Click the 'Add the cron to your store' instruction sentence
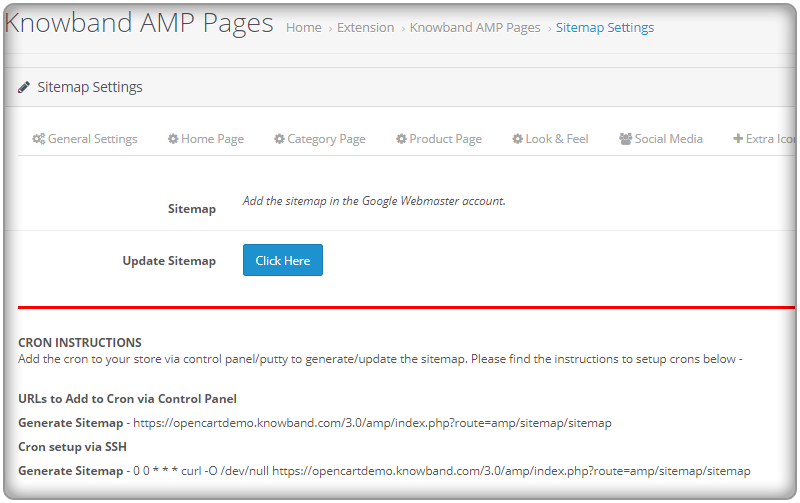 (x=380, y=359)
